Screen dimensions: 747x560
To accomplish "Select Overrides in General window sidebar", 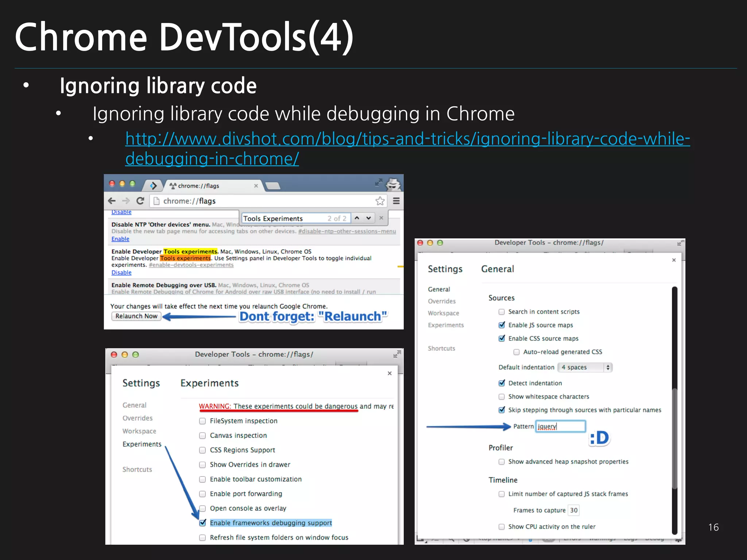I will click(442, 301).
